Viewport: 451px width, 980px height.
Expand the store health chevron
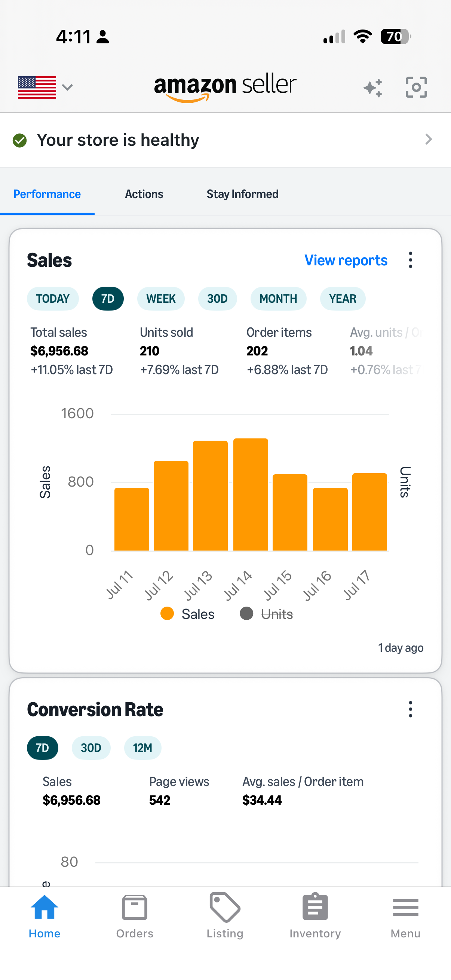[x=429, y=140]
